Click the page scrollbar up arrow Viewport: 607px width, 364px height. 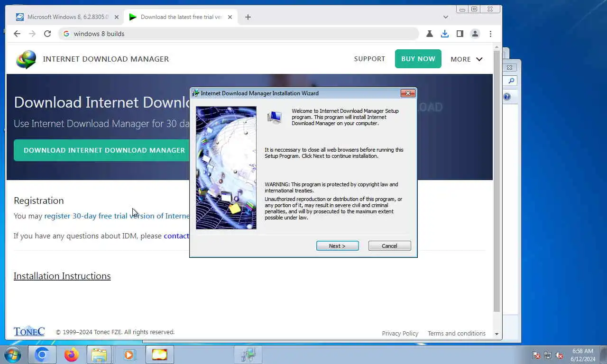click(497, 47)
